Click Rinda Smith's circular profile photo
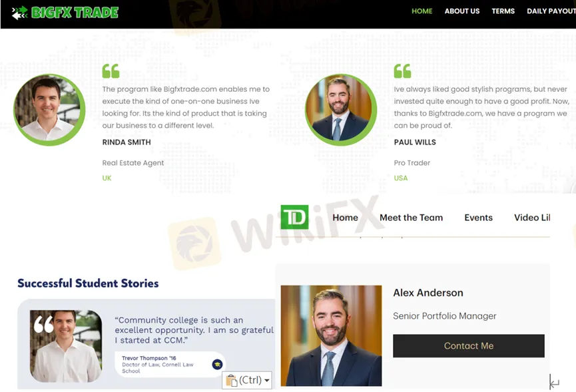Screen dimensions: 576x392 click(49, 110)
